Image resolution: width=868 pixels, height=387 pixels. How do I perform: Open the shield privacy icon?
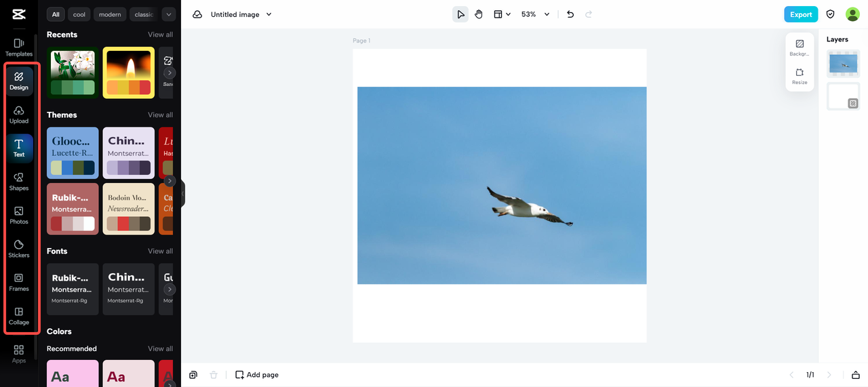[830, 14]
